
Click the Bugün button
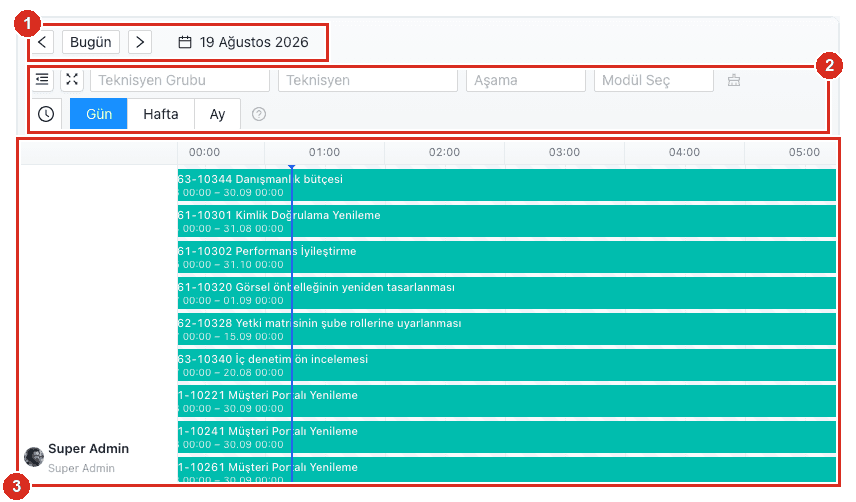91,42
